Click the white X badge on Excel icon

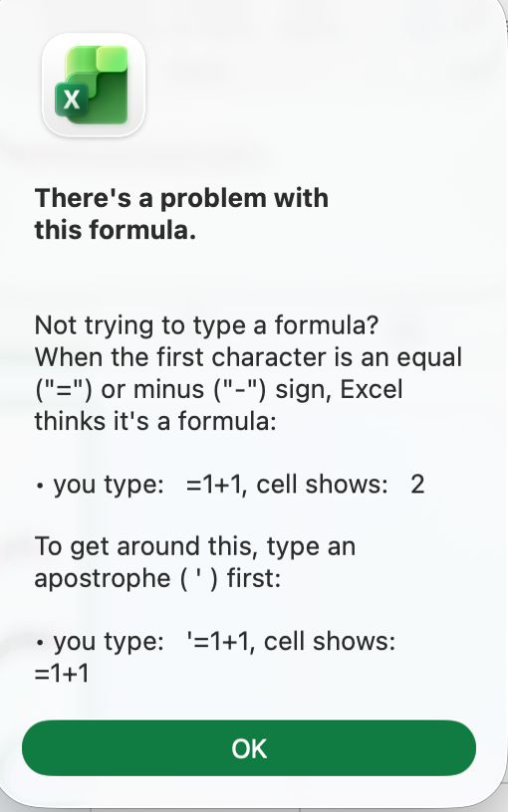(x=72, y=99)
